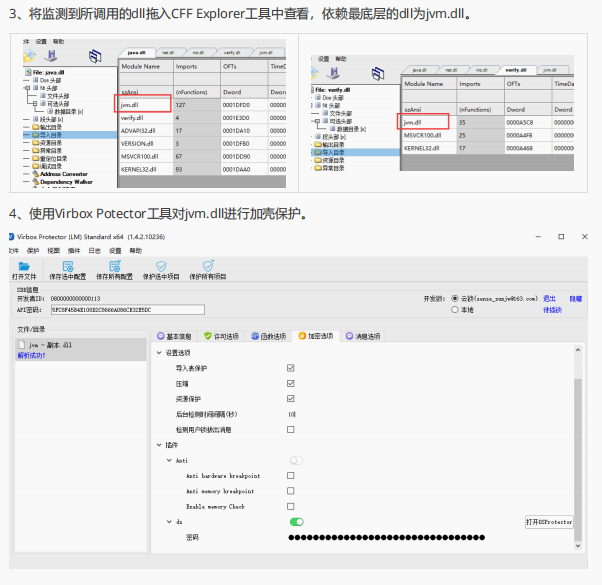Click the encryption options scrollbar down arrow
Viewport: 602px width, 585px height.
pos(577,545)
